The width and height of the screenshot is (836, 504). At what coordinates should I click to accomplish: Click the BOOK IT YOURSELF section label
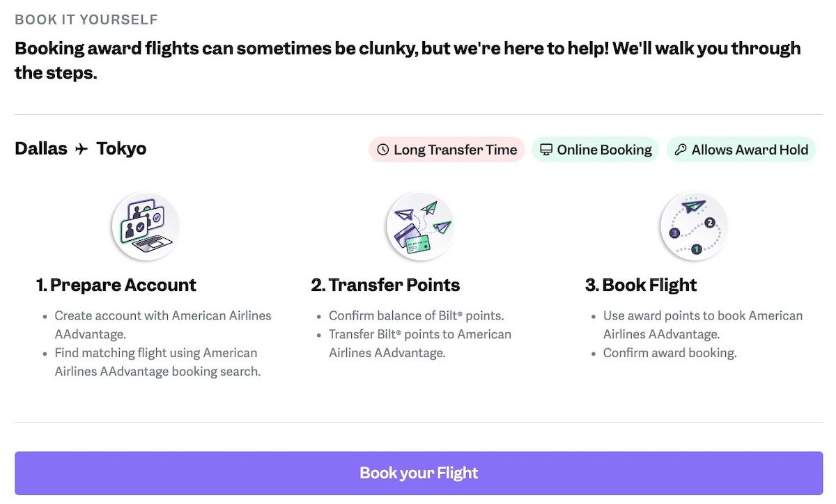pos(86,19)
